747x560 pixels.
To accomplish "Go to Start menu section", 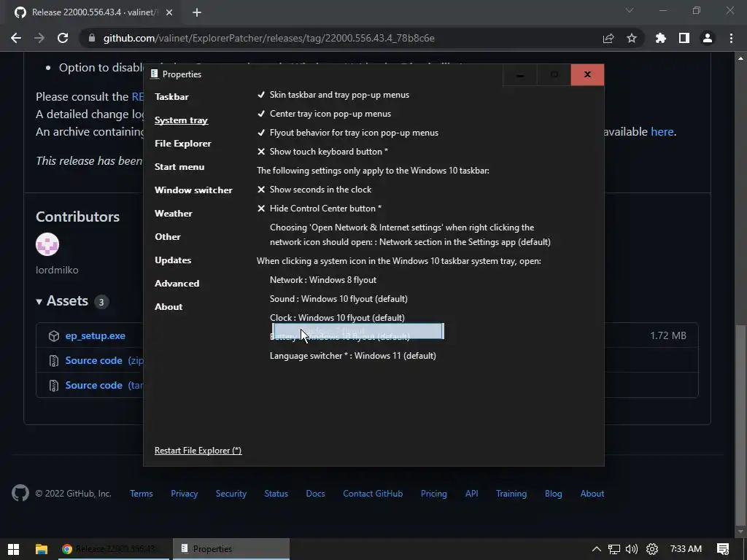I will (179, 167).
